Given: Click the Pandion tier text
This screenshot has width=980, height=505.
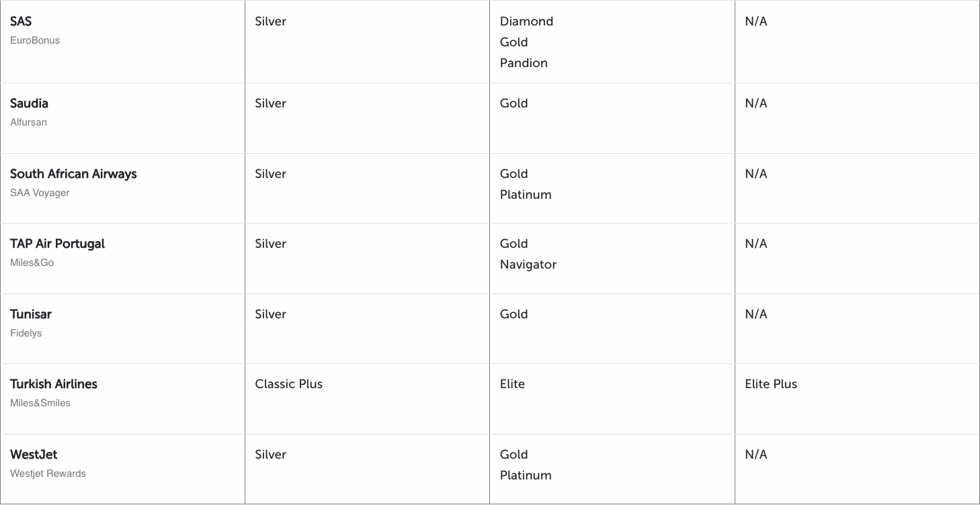Looking at the screenshot, I should pos(524,63).
